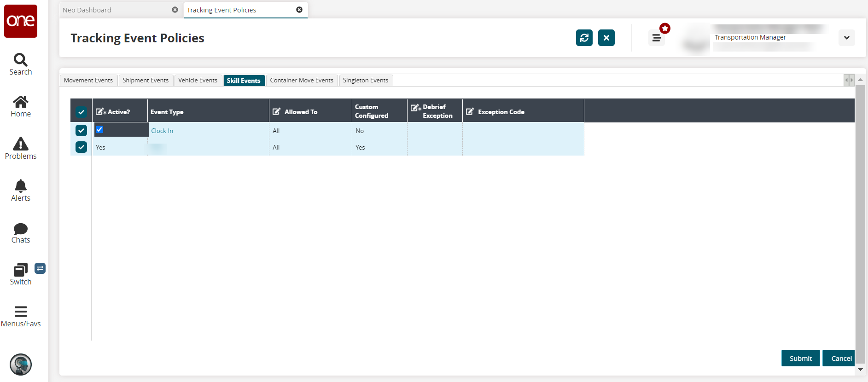Uncheck the Active checkbox for Clock In
868x382 pixels.
[x=99, y=129]
